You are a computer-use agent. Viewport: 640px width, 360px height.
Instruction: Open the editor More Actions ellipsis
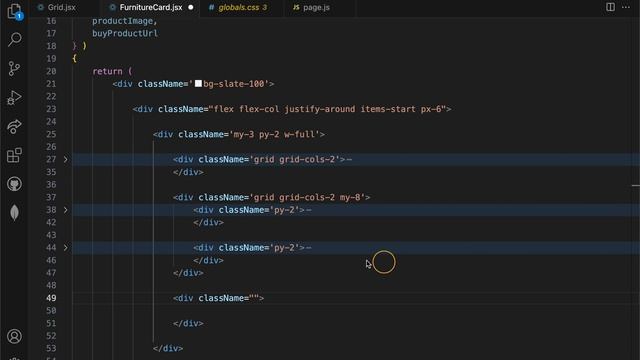point(626,7)
